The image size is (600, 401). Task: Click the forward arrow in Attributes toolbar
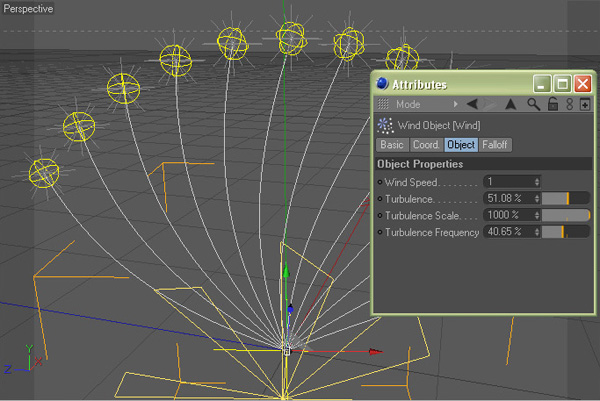[x=490, y=104]
